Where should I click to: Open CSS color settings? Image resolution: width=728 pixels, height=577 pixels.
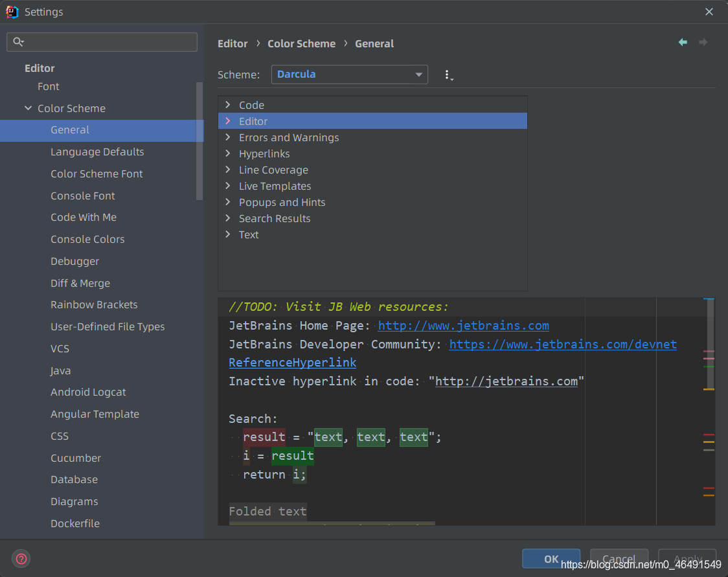(60, 436)
